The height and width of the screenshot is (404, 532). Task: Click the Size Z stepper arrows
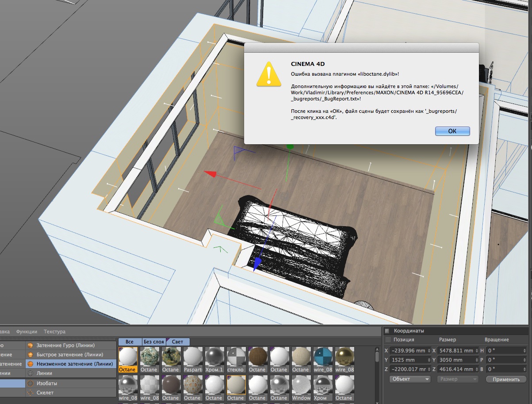pyautogui.click(x=476, y=369)
